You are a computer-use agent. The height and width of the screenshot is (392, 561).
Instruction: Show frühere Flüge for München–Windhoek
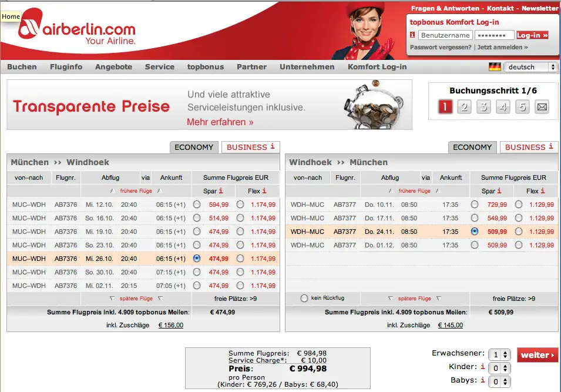136,191
